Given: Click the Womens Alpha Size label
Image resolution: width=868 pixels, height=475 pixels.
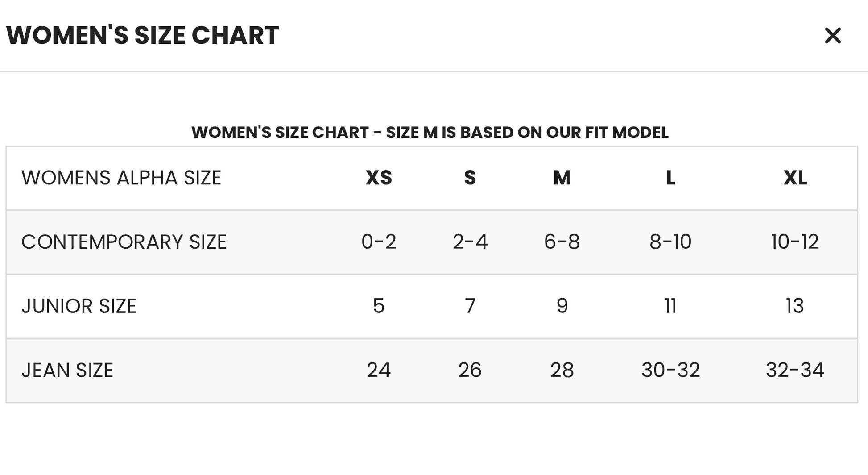Looking at the screenshot, I should click(121, 178).
